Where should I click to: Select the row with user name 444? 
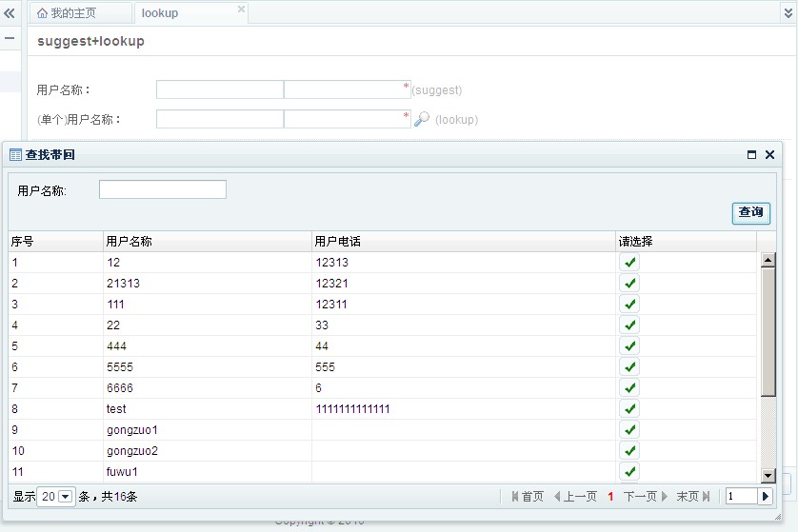pos(629,345)
